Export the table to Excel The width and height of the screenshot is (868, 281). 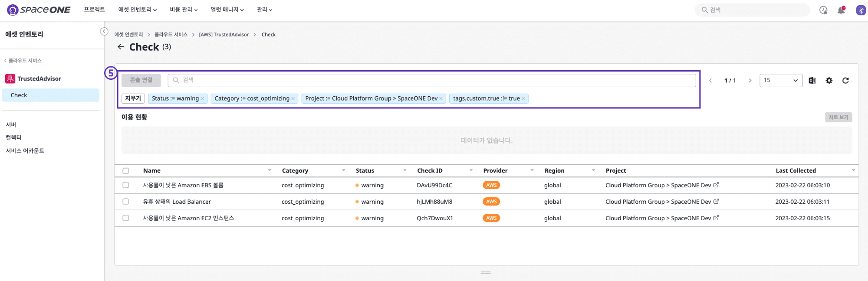coord(812,80)
